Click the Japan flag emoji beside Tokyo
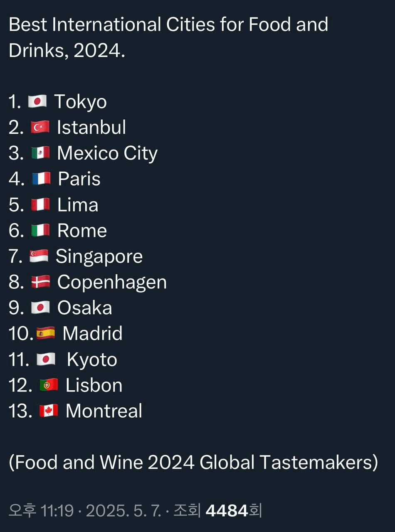The height and width of the screenshot is (532, 395). point(37,102)
